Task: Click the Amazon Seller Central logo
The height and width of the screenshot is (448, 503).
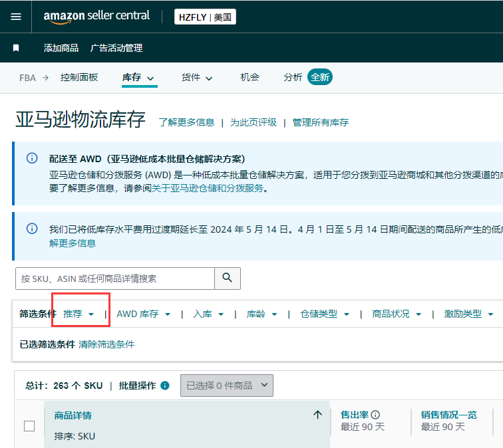Action: tap(96, 17)
